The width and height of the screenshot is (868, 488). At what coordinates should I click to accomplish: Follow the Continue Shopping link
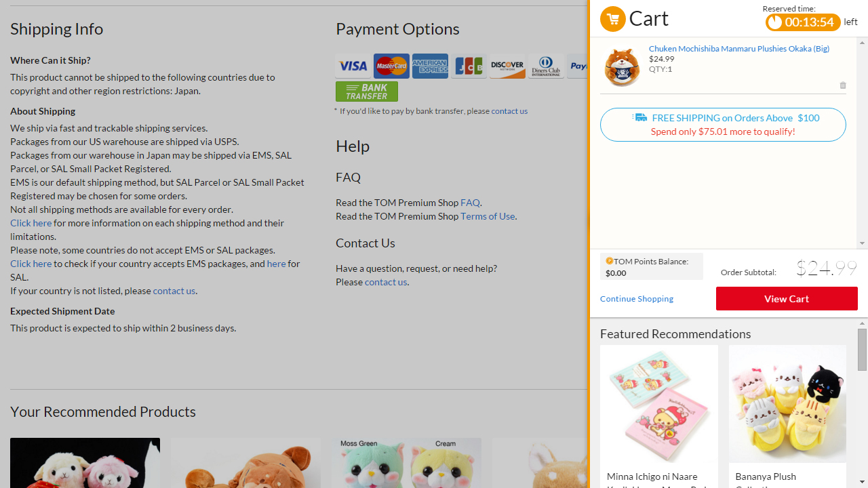[637, 299]
